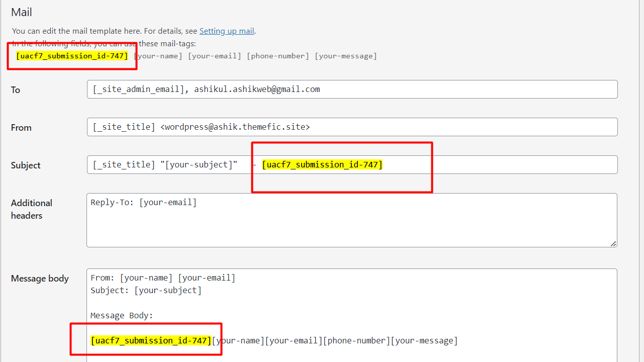Click into the From sender input field

coord(352,127)
